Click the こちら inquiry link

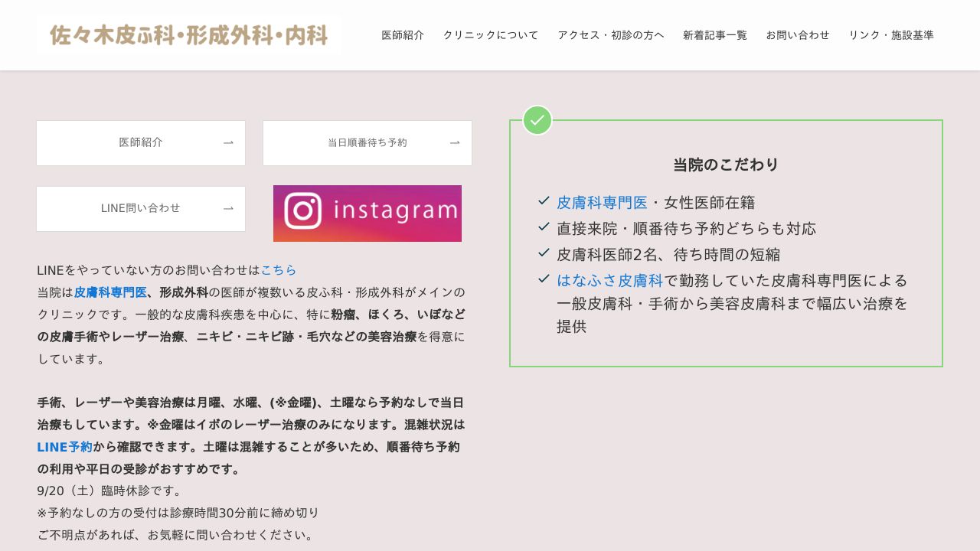point(279,270)
